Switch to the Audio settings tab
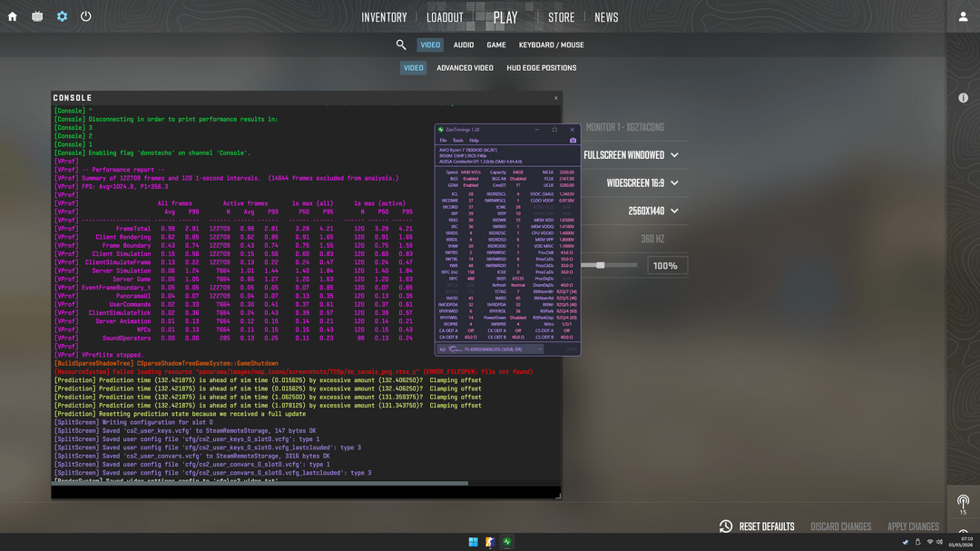The width and height of the screenshot is (980, 551). [463, 45]
